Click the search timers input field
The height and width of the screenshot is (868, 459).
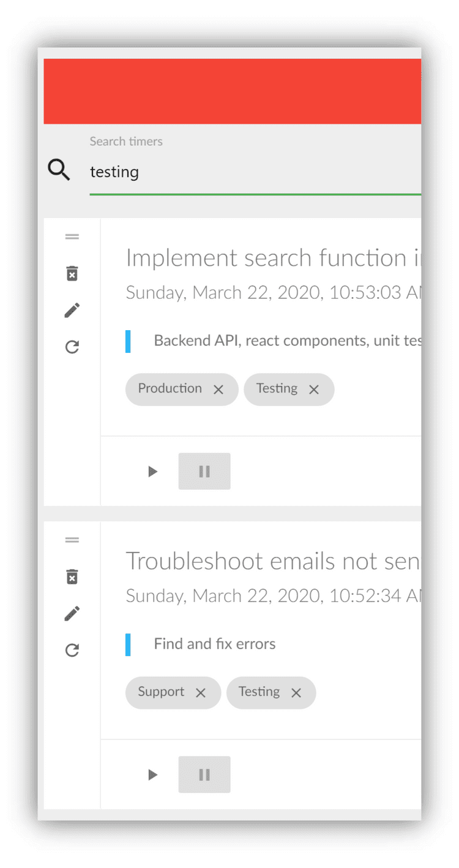coord(184,172)
